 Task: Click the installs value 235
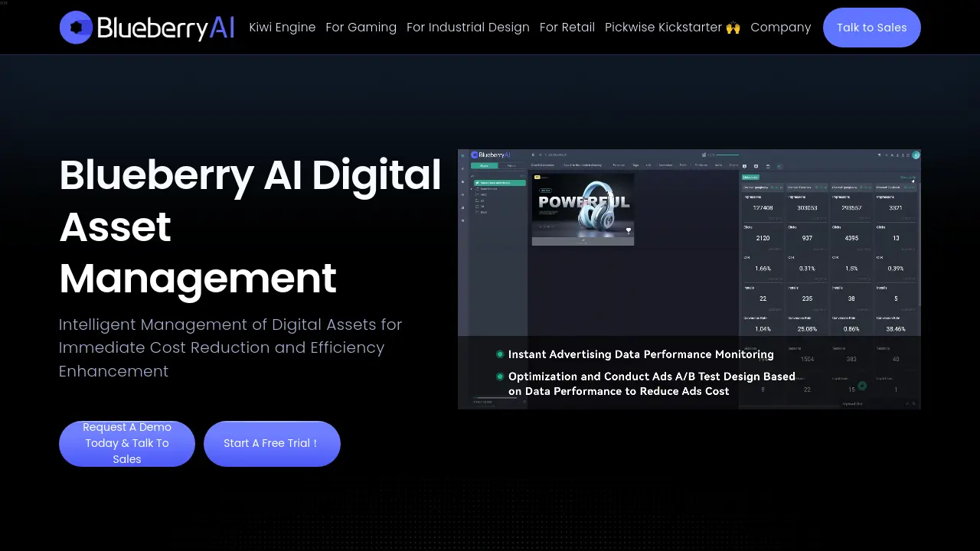[x=807, y=298]
